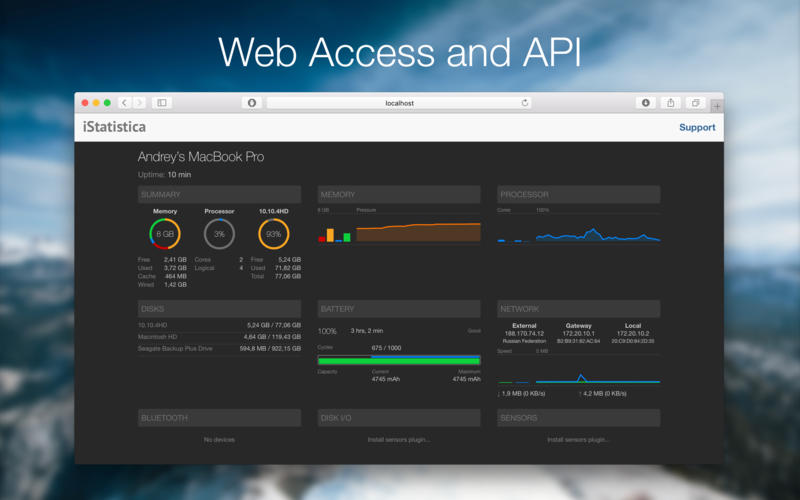The width and height of the screenshot is (800, 500).
Task: Click the iStatistica logo title
Action: [x=113, y=127]
